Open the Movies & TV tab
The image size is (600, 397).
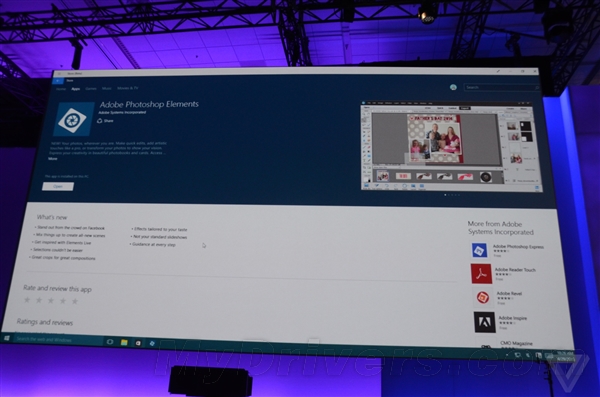click(x=128, y=88)
